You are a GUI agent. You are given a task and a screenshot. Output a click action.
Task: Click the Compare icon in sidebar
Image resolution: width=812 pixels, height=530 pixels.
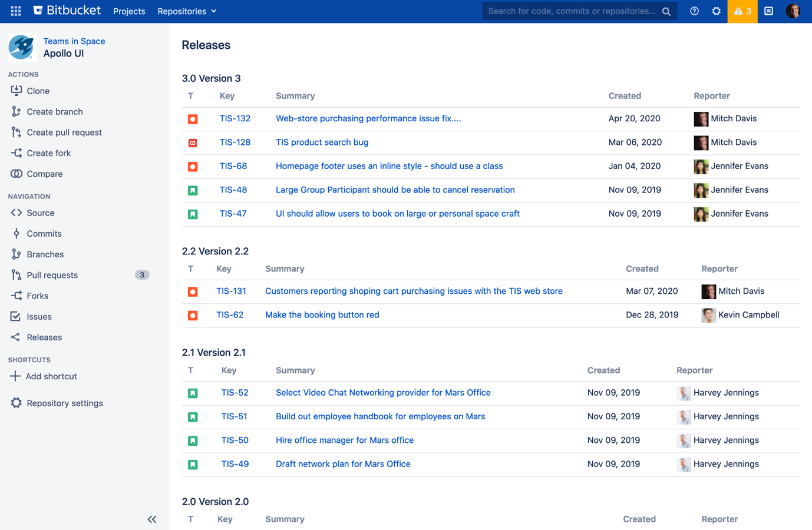pyautogui.click(x=16, y=174)
